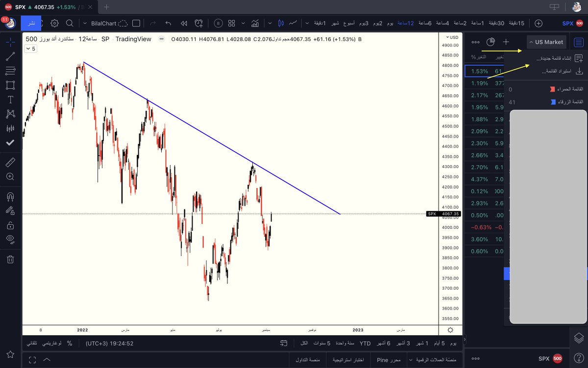Select the trend line drawing tool
The image size is (588, 368).
10,57
